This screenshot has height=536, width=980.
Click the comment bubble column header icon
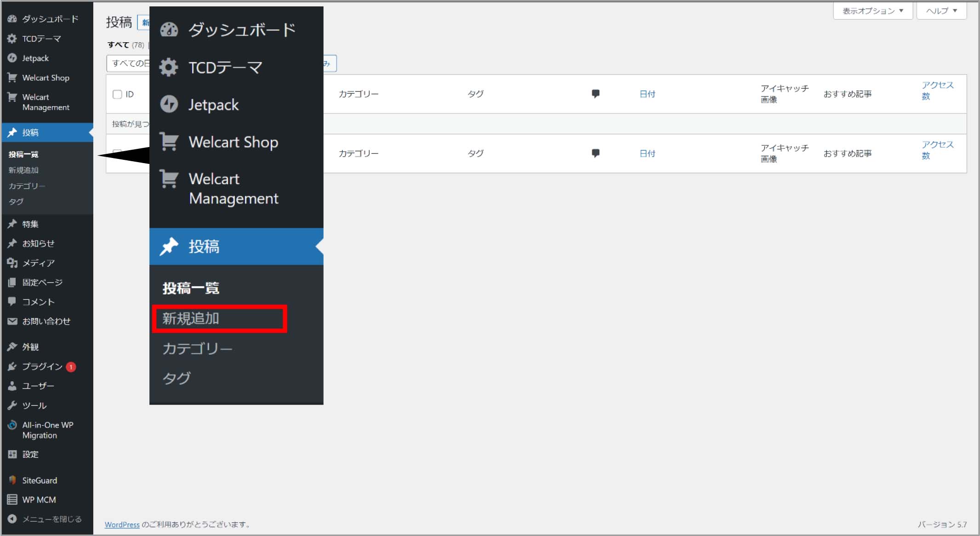(x=595, y=94)
